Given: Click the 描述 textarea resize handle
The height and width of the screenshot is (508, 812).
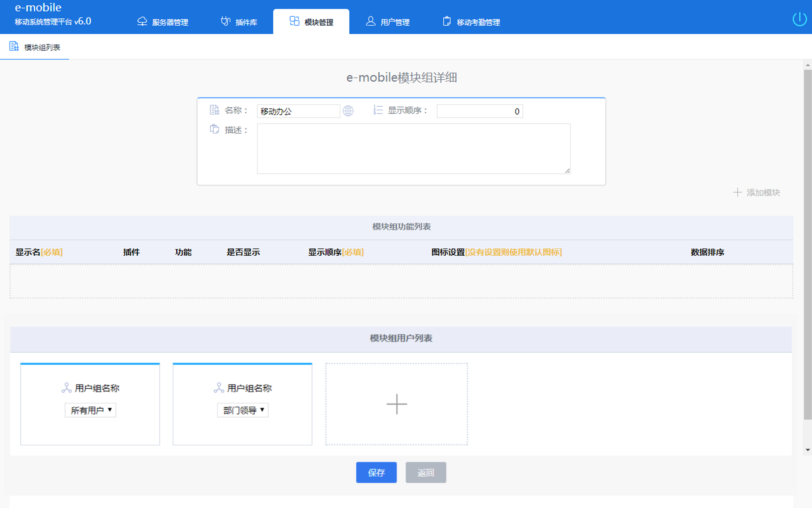Looking at the screenshot, I should pos(567,171).
